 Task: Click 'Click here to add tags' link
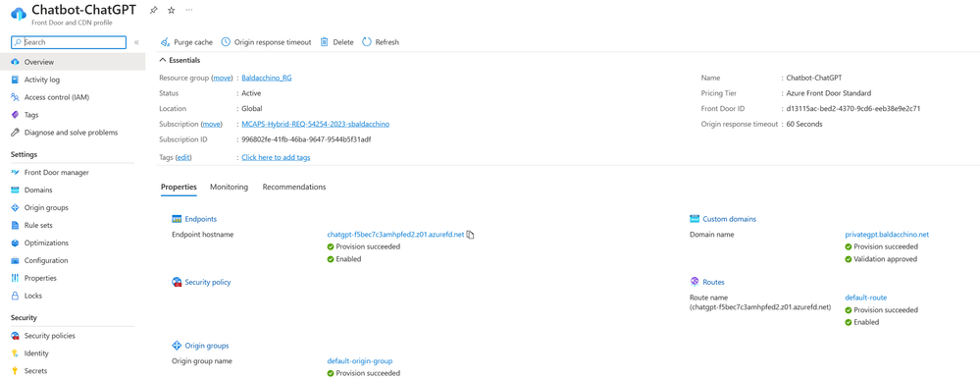pos(276,158)
